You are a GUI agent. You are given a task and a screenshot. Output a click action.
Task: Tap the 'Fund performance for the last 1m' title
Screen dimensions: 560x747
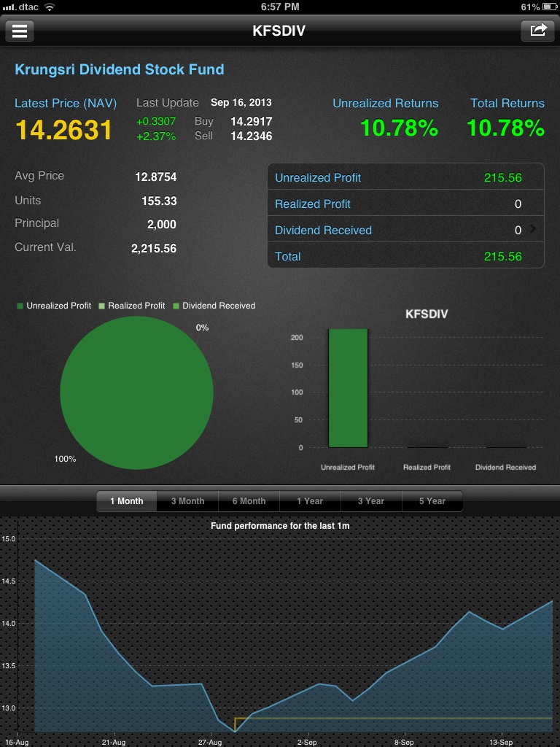tap(280, 526)
